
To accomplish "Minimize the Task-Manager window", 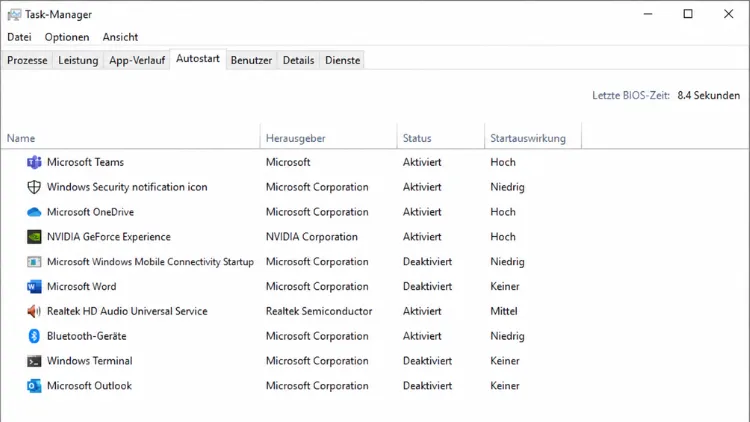I will tap(648, 14).
